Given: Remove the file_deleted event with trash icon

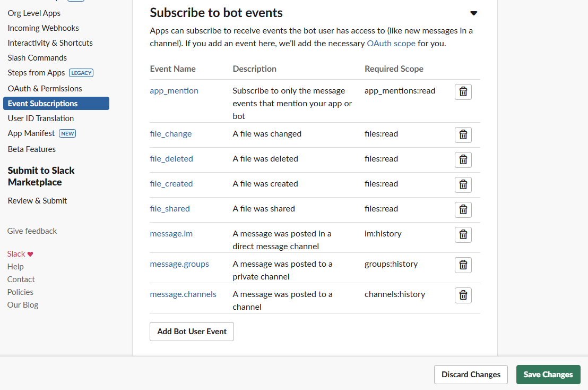Looking at the screenshot, I should point(463,160).
